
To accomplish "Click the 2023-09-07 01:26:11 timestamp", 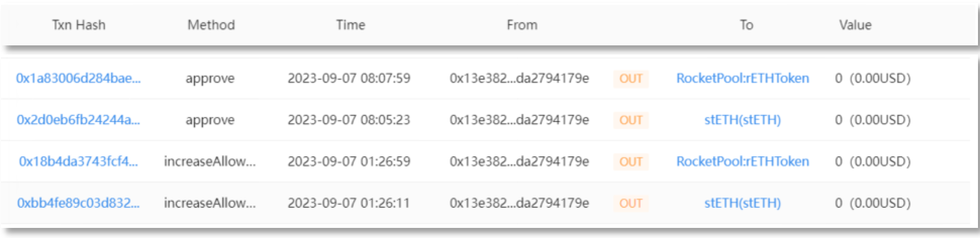I will pos(349,203).
